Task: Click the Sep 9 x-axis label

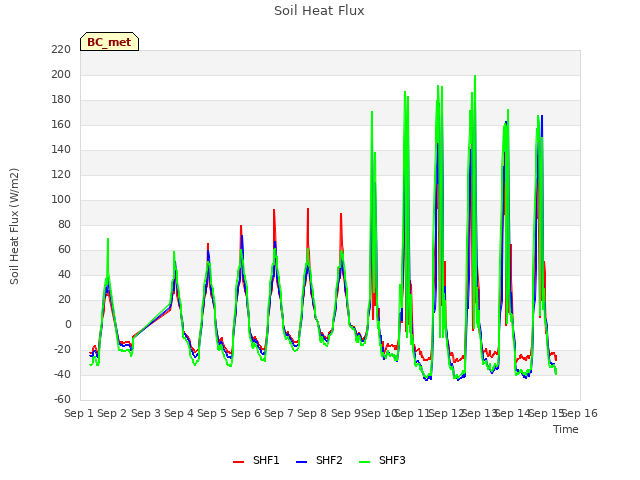Action: pyautogui.click(x=346, y=413)
